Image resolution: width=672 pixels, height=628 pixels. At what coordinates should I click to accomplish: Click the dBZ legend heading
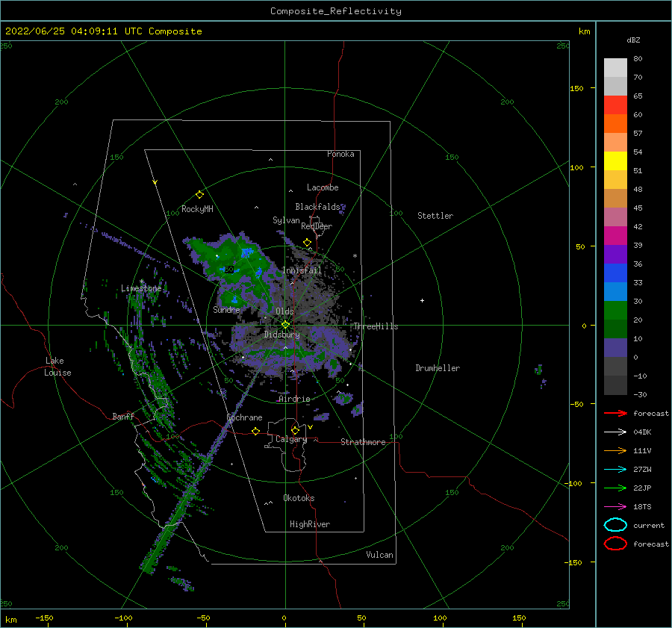633,40
